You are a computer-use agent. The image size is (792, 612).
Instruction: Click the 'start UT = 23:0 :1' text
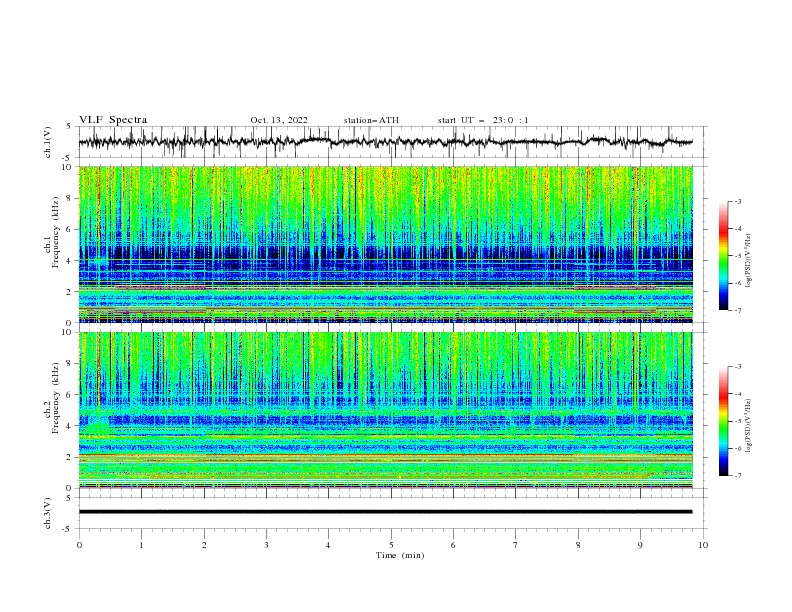[483, 120]
